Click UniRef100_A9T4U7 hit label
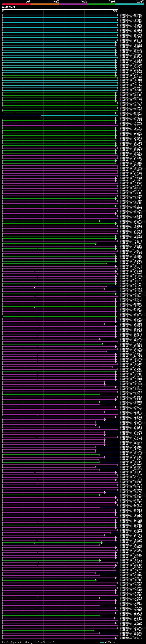 [131, 77]
